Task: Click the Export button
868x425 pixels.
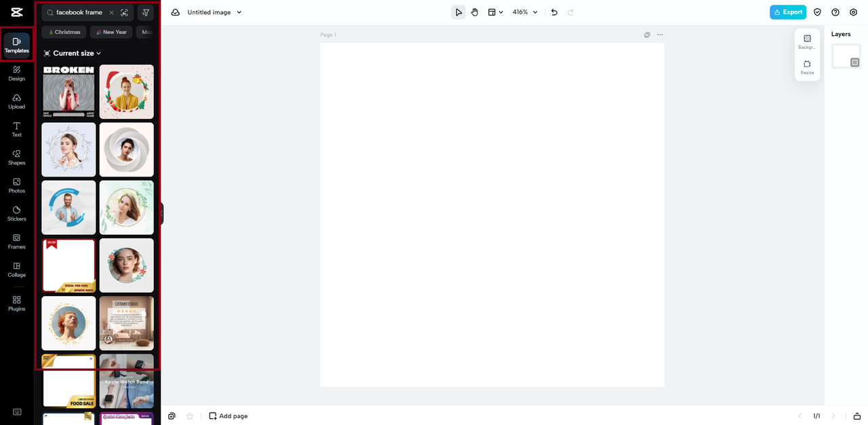Action: tap(787, 12)
